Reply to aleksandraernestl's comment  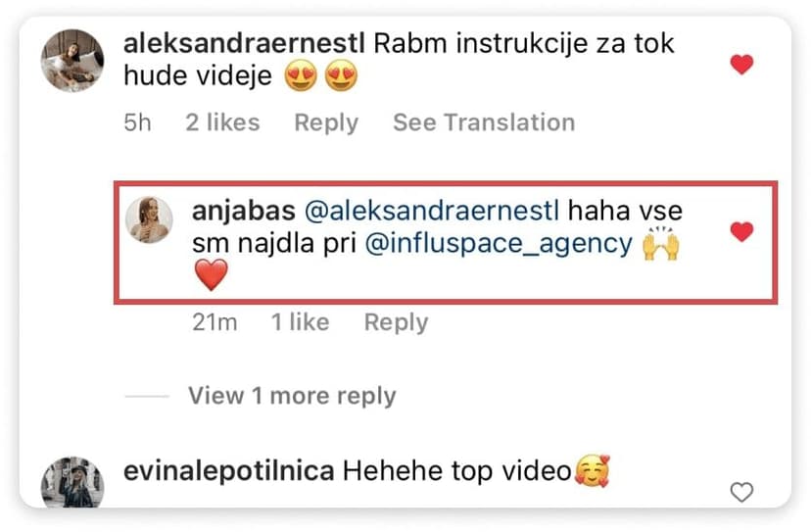[x=326, y=123]
